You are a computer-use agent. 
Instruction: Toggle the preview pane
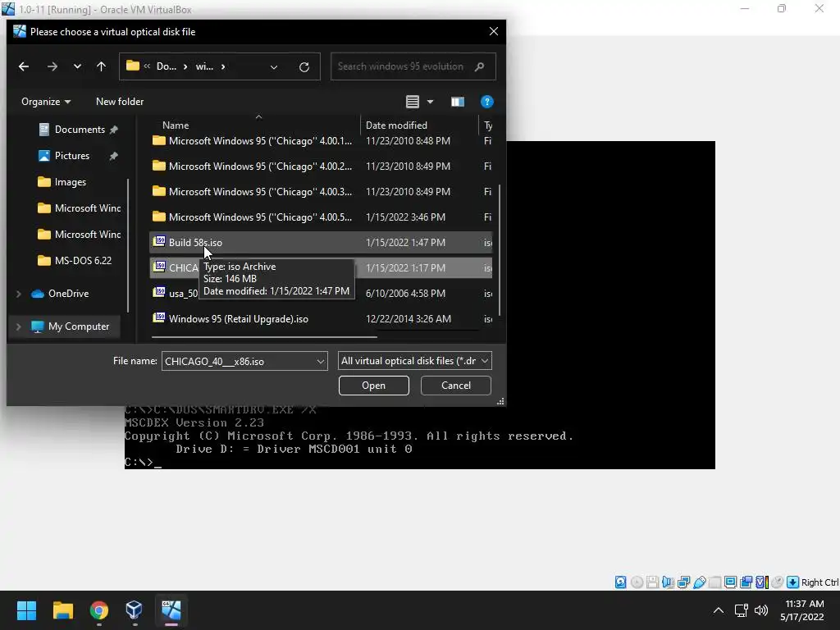(x=458, y=102)
